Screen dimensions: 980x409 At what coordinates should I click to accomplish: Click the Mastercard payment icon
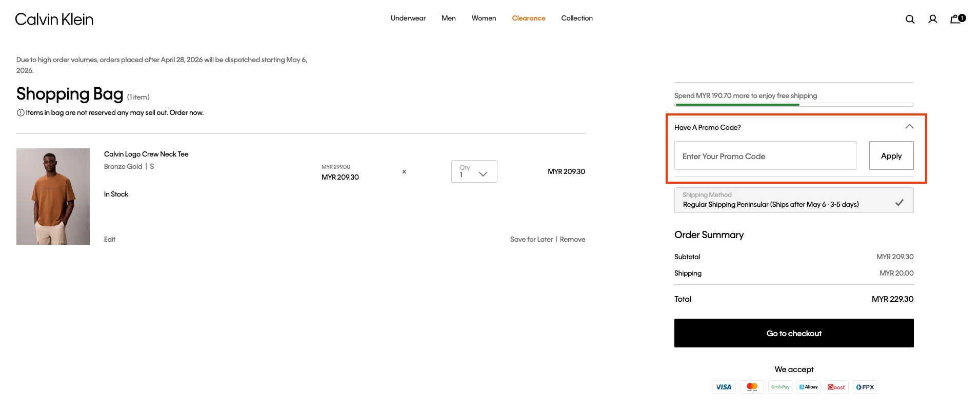point(752,387)
